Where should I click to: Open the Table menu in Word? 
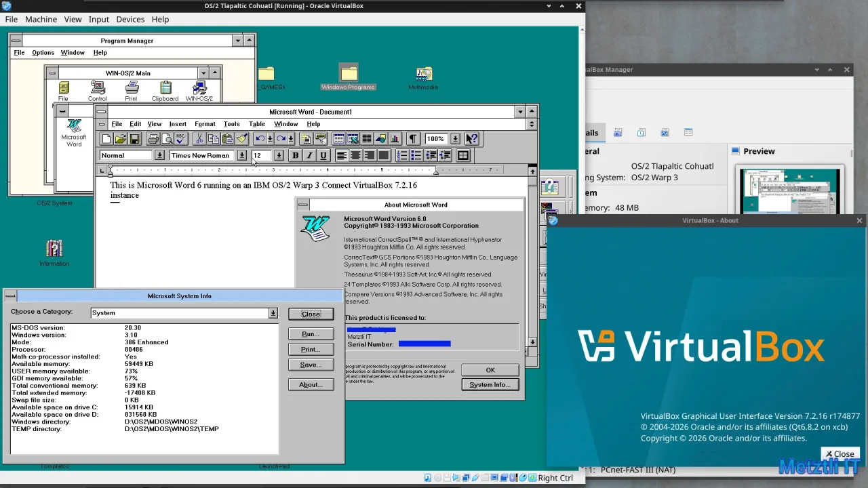pyautogui.click(x=257, y=124)
